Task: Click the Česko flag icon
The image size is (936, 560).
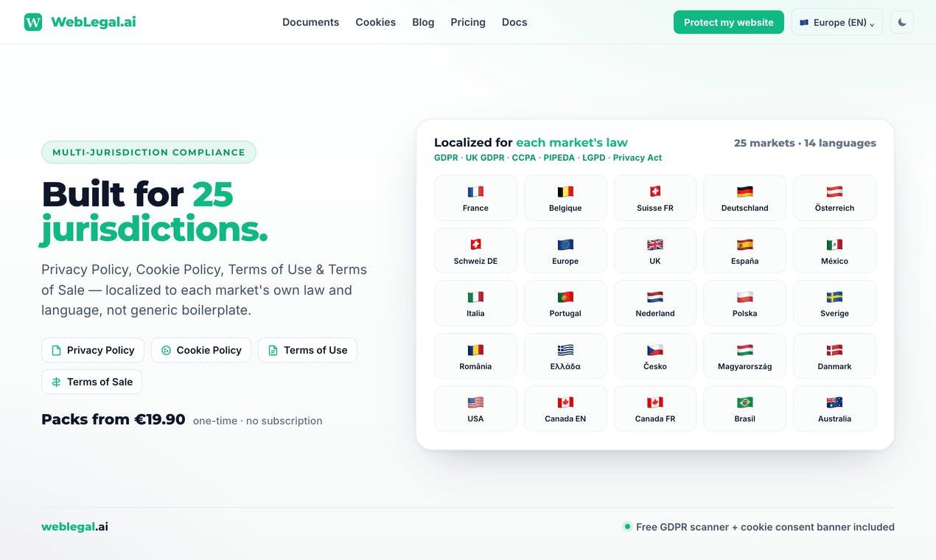Action: (655, 350)
